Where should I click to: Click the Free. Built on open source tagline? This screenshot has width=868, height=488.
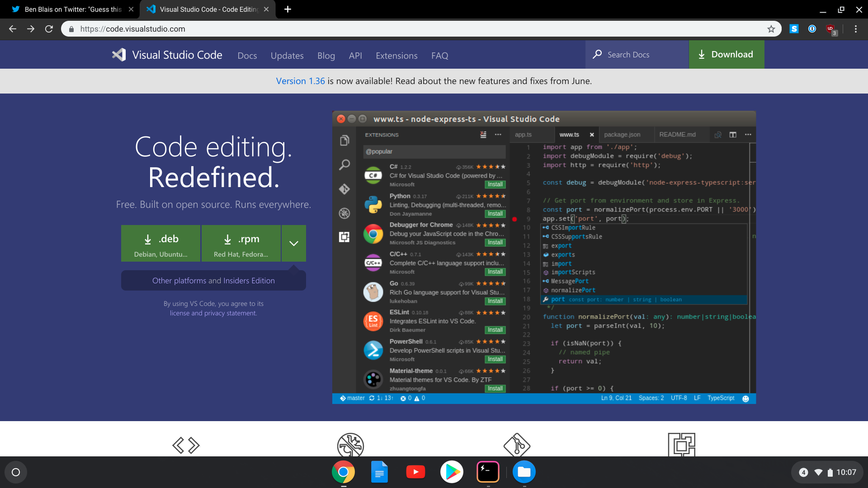click(213, 204)
